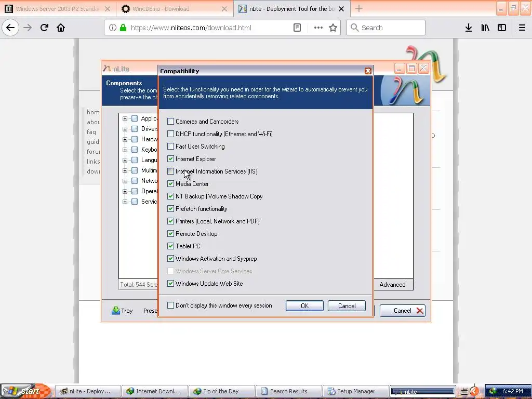Uncheck Printers (Local, Network and PDF)

coord(170,221)
